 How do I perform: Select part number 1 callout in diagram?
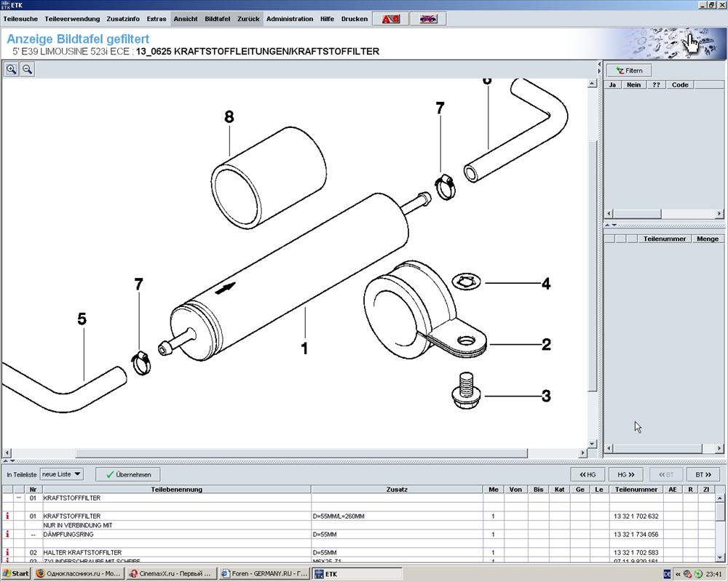click(304, 348)
